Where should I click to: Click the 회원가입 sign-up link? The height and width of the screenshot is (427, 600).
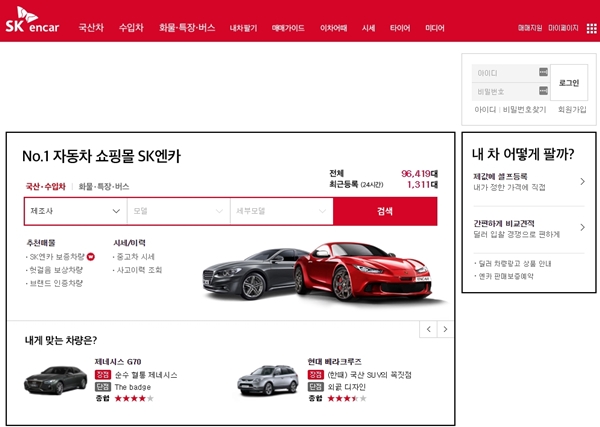pos(572,110)
